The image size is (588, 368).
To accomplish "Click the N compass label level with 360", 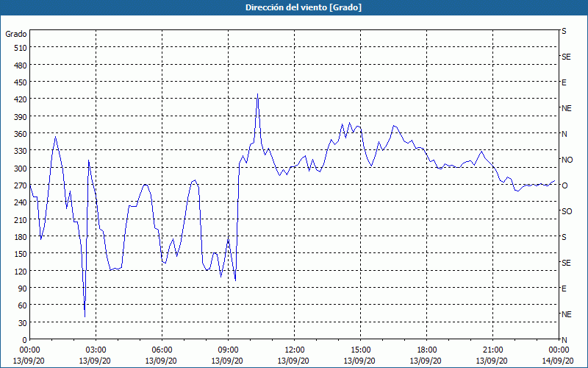I will 564,134.
